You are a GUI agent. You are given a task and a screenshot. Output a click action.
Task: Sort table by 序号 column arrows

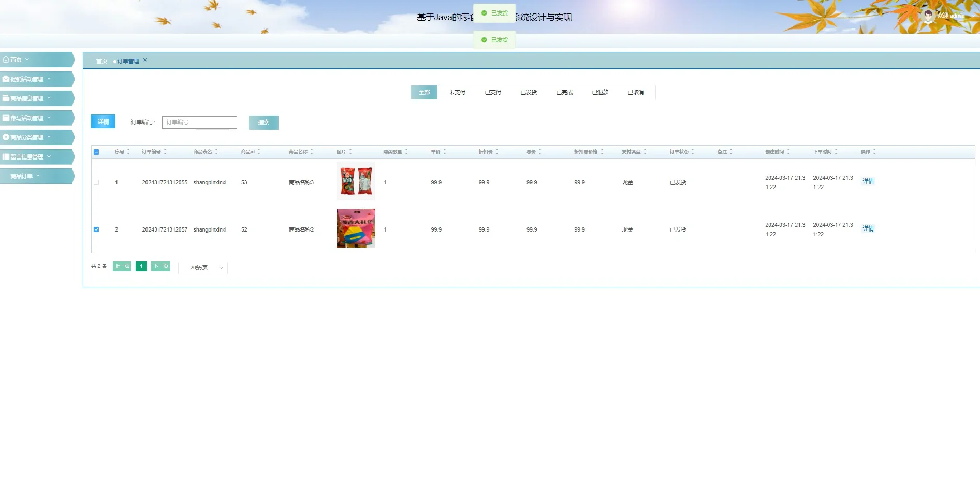[128, 152]
